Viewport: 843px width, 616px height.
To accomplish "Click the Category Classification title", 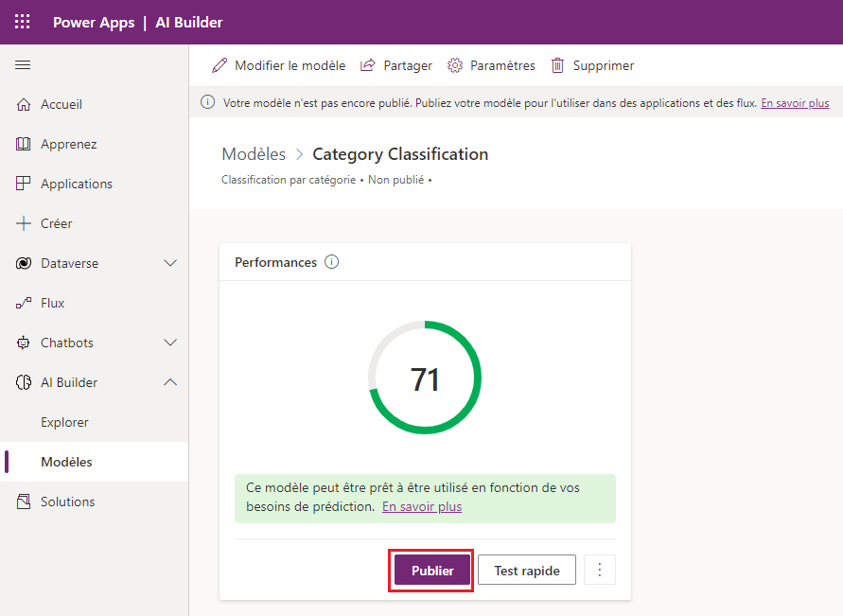I will pyautogui.click(x=400, y=154).
